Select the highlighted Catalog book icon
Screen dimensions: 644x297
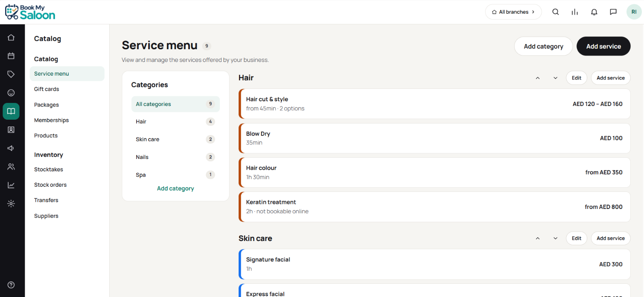(x=11, y=111)
